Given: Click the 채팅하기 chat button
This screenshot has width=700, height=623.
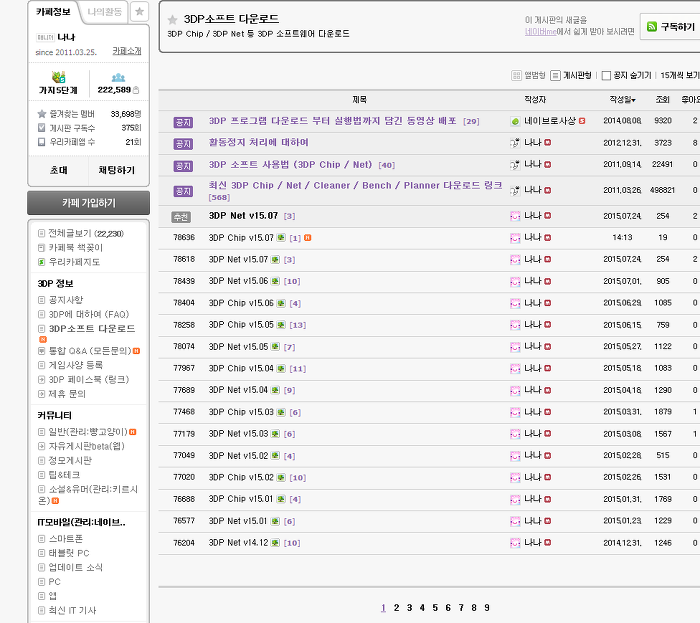Looking at the screenshot, I should tap(117, 170).
